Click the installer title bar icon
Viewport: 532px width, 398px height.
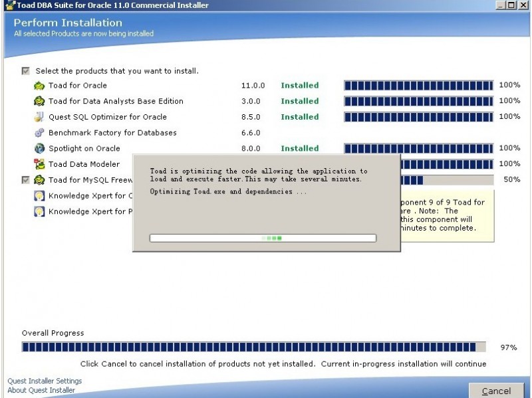click(11, 5)
